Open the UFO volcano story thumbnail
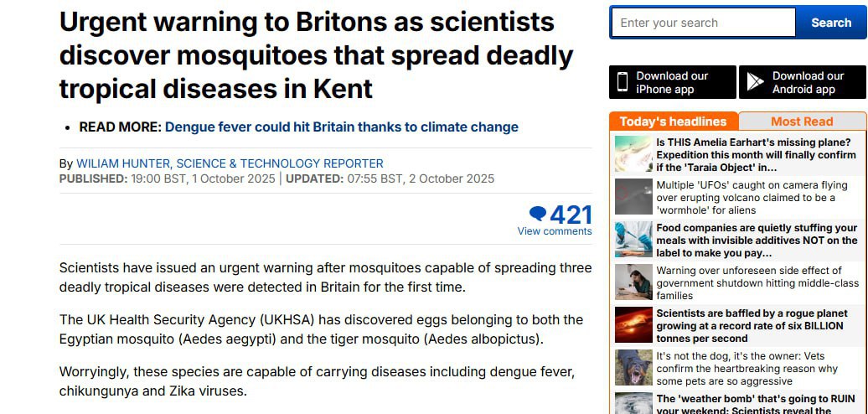Screen dimensions: 868x414 click(x=633, y=197)
